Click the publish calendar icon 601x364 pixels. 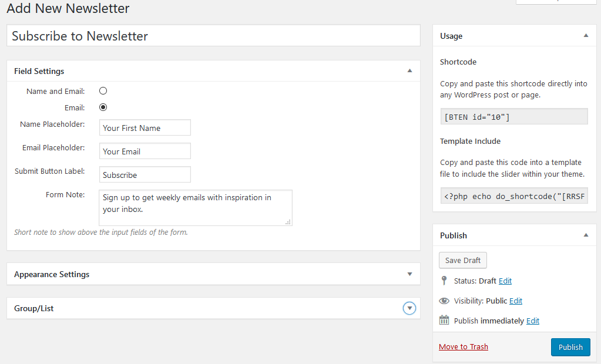[444, 320]
